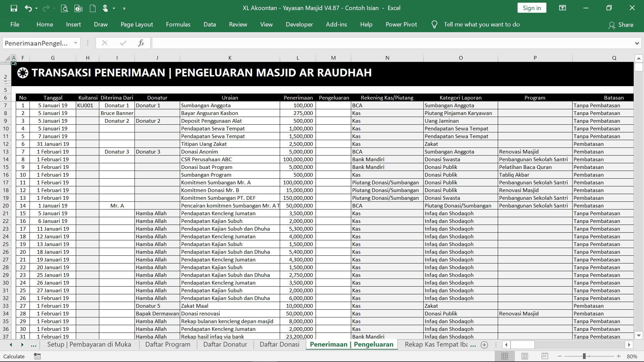Click the 'Uraian' column header cell

coord(230,98)
